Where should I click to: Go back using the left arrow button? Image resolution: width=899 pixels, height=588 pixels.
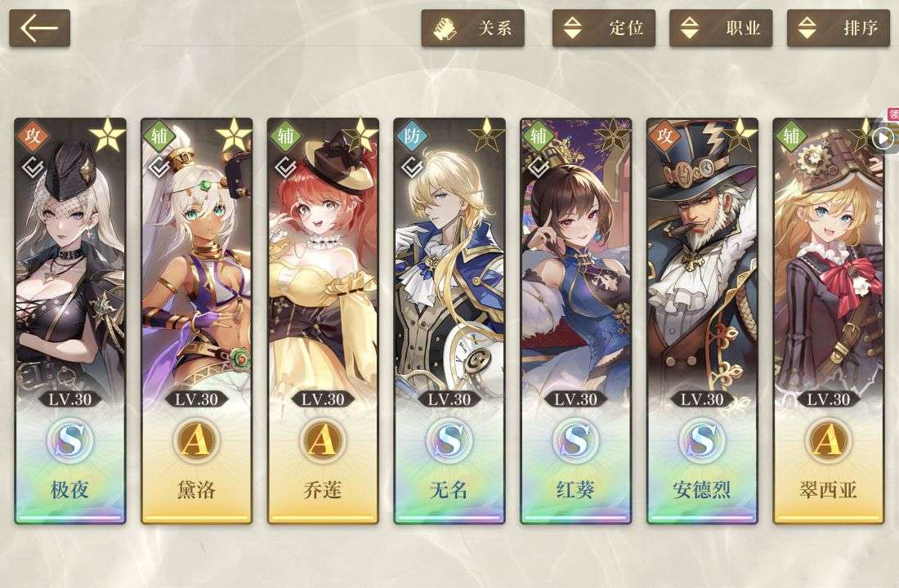pyautogui.click(x=39, y=28)
